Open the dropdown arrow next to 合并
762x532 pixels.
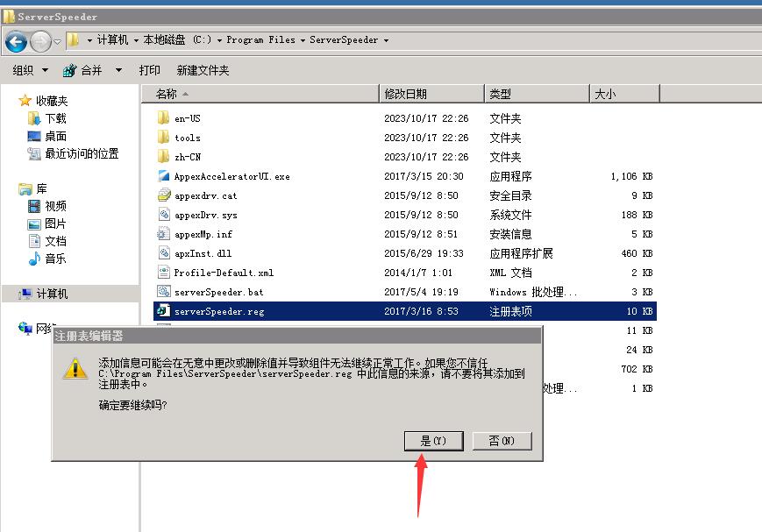(x=118, y=70)
